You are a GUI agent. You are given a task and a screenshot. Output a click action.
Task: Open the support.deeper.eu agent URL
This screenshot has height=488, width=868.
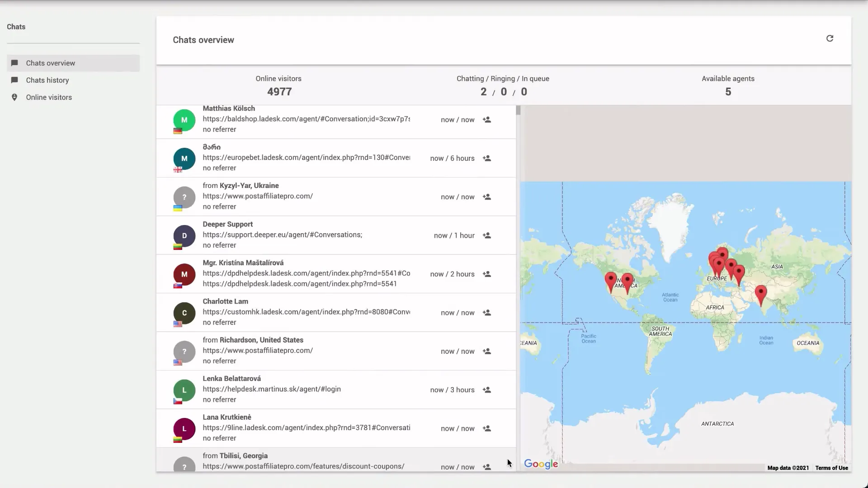coord(283,235)
